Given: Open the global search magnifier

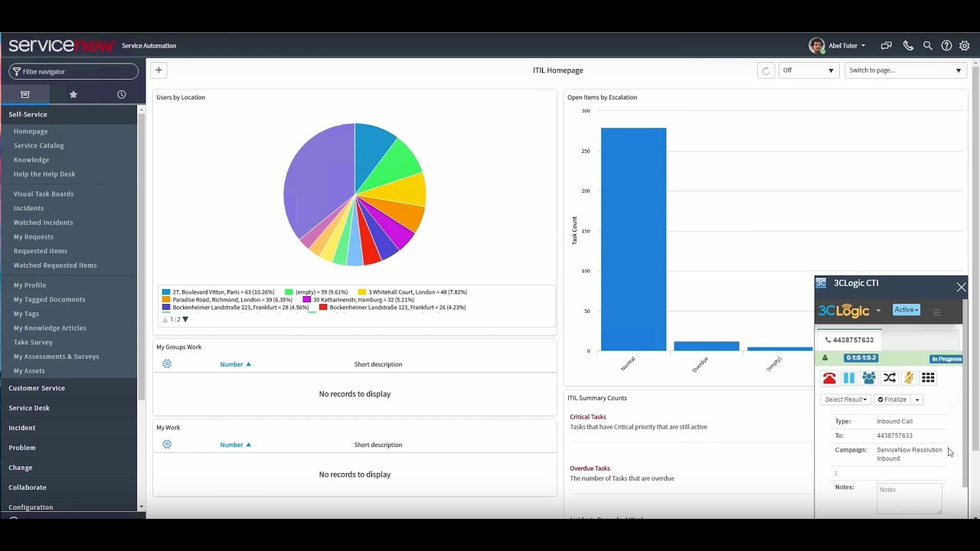Looking at the screenshot, I should click(927, 46).
